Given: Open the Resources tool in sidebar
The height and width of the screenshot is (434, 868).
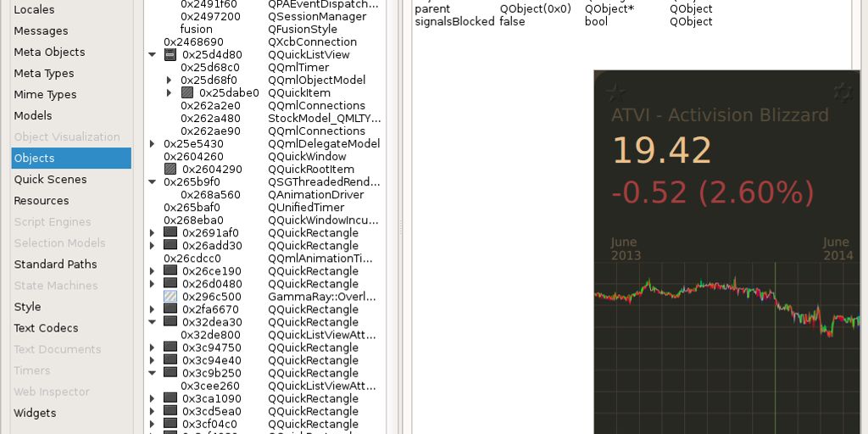Looking at the screenshot, I should click(x=71, y=200).
